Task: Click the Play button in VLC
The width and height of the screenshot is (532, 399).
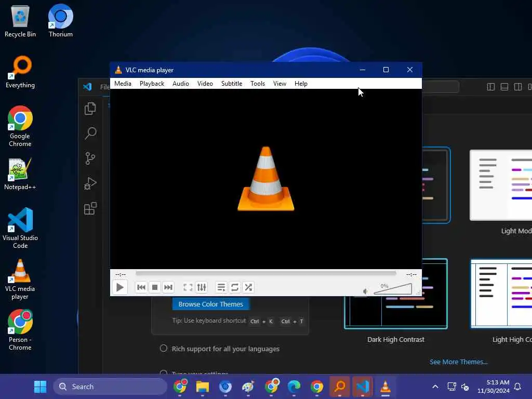Action: [x=120, y=287]
